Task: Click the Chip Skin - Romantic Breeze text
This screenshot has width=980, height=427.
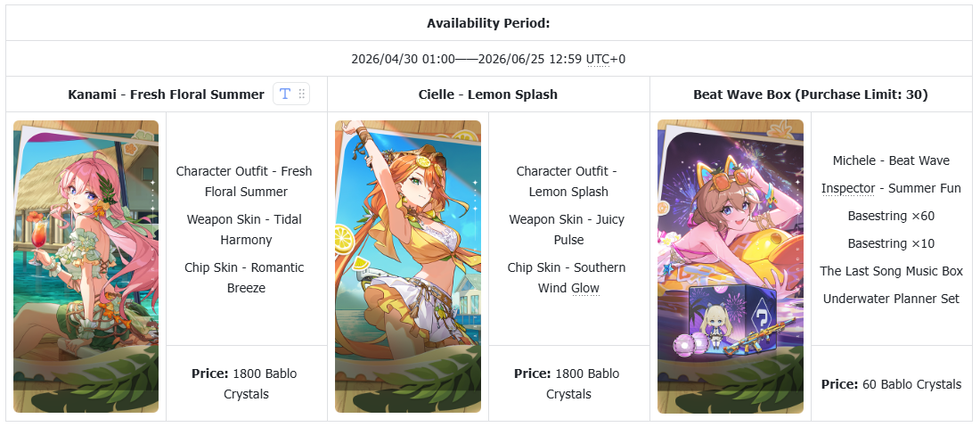Action: [246, 277]
